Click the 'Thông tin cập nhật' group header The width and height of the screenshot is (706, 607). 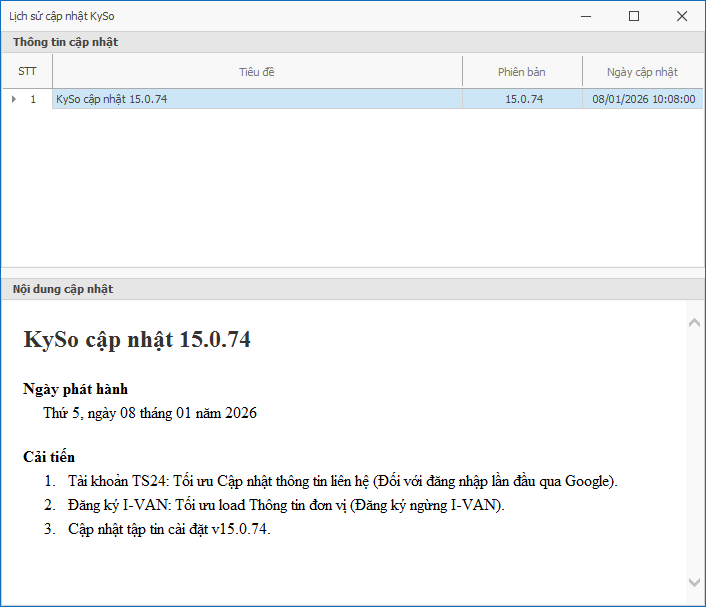(x=353, y=42)
